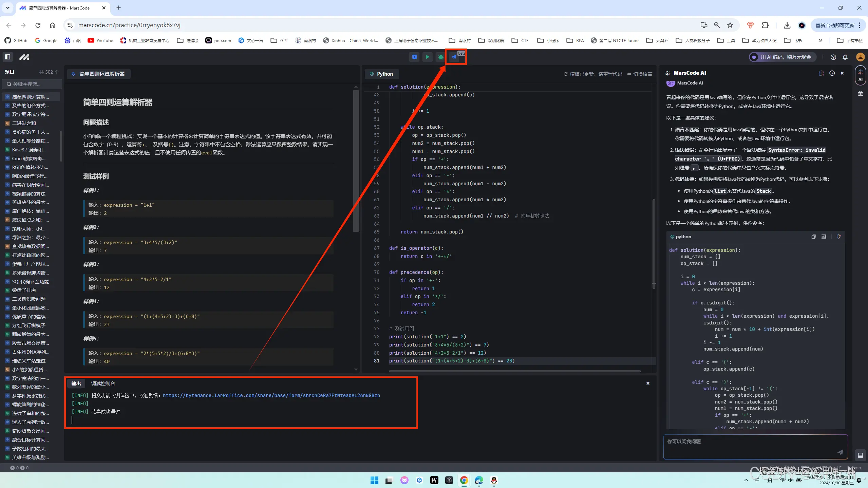
Task: Click the 关键字搜索 search field
Action: pyautogui.click(x=32, y=84)
